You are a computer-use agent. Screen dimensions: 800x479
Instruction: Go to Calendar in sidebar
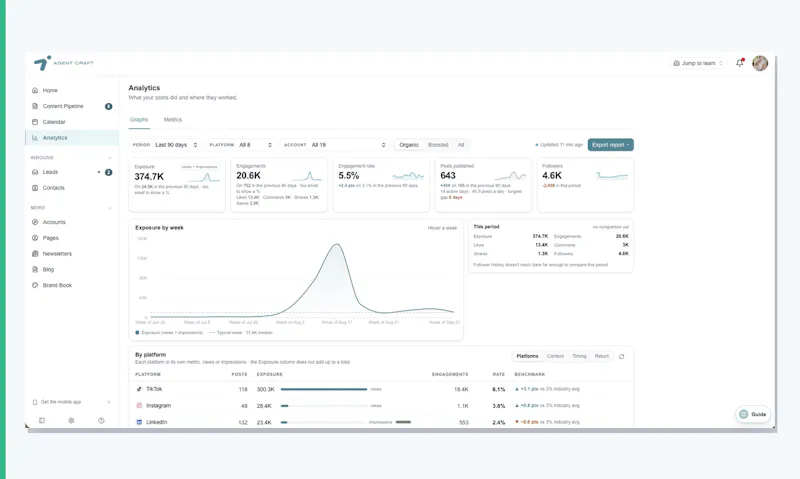[72, 122]
